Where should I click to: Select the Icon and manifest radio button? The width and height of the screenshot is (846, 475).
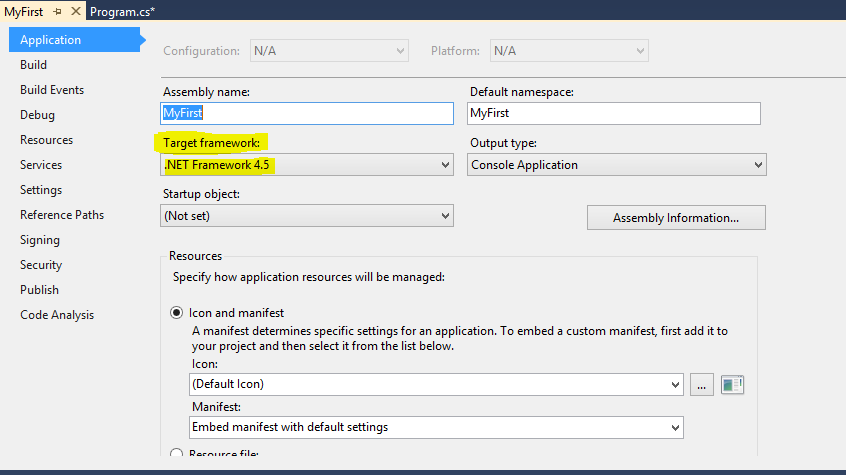click(177, 313)
